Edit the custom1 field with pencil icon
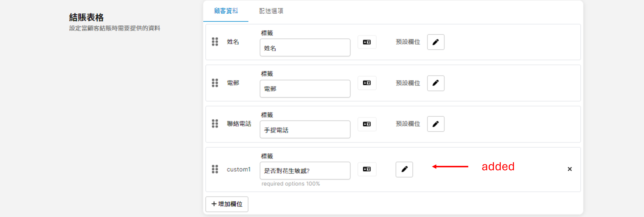Image resolution: width=644 pixels, height=217 pixels. coord(404,170)
